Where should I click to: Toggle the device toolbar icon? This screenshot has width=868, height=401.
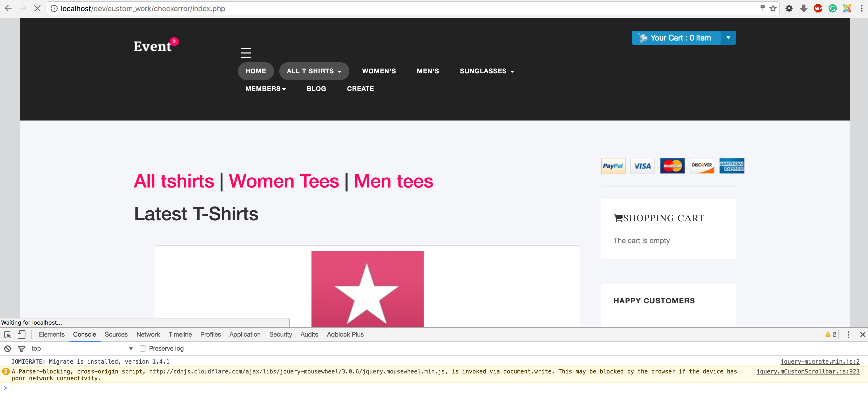[21, 335]
